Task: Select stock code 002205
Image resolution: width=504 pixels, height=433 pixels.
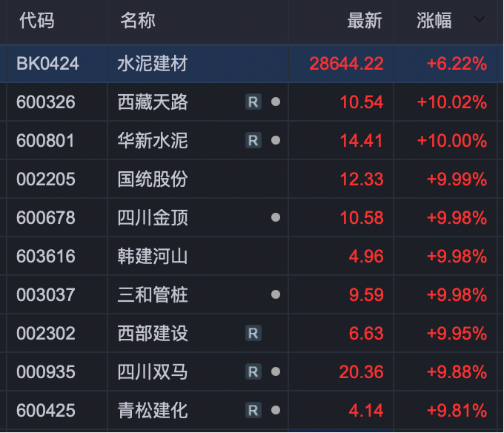Action: pyautogui.click(x=46, y=179)
